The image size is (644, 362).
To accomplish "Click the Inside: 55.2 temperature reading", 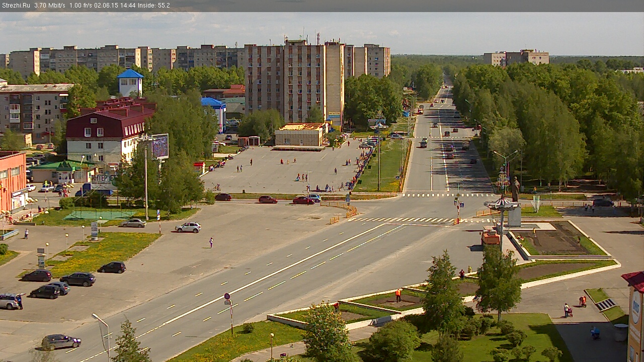I will click(154, 6).
